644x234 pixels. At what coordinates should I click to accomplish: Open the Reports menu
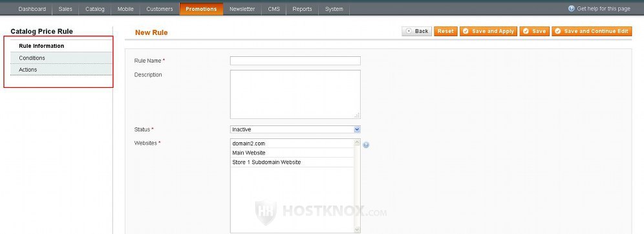pyautogui.click(x=302, y=9)
